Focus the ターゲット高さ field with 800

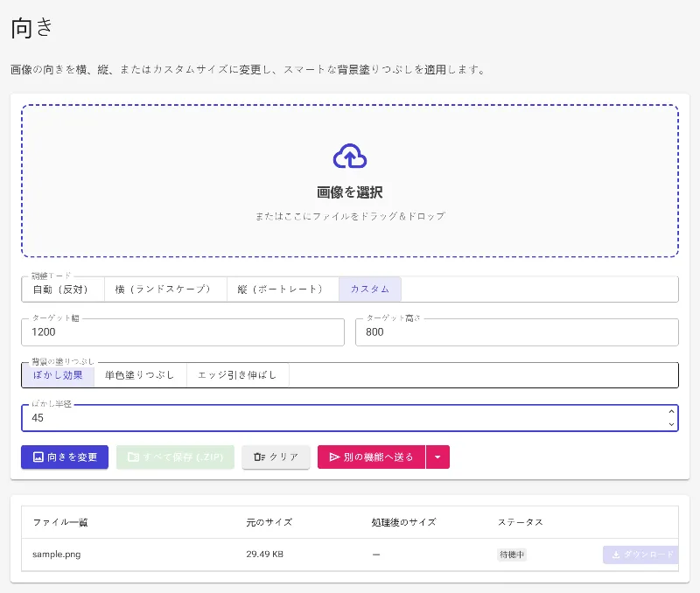[517, 332]
